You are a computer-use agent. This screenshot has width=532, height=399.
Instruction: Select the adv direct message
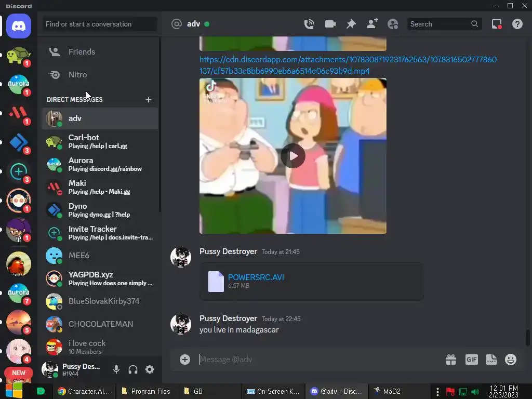tap(100, 118)
